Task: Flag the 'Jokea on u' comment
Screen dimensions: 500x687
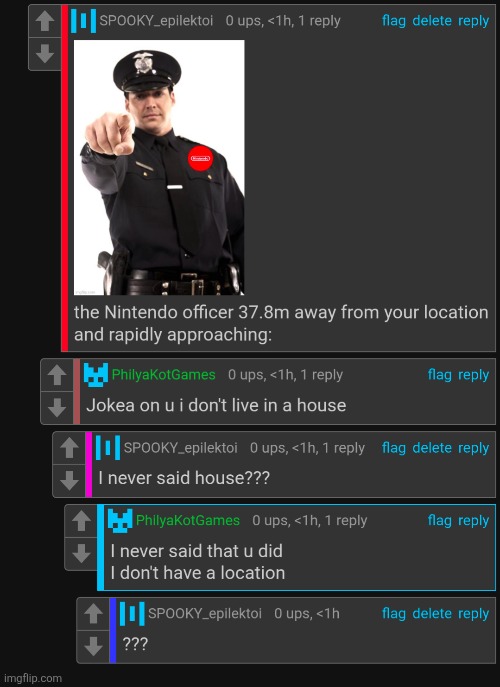Action: pos(440,375)
